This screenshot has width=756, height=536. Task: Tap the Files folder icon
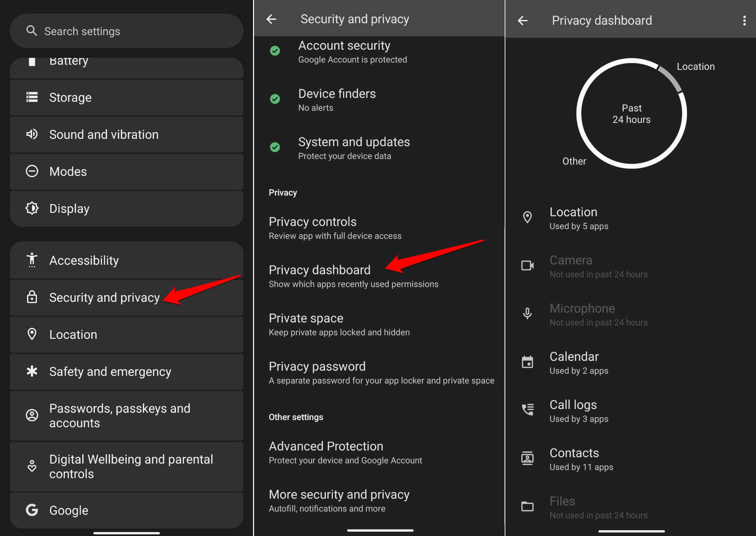527,506
